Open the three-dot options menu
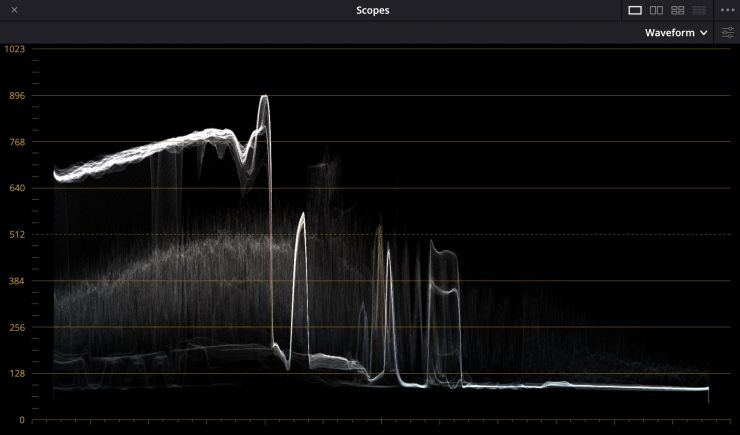 click(727, 10)
